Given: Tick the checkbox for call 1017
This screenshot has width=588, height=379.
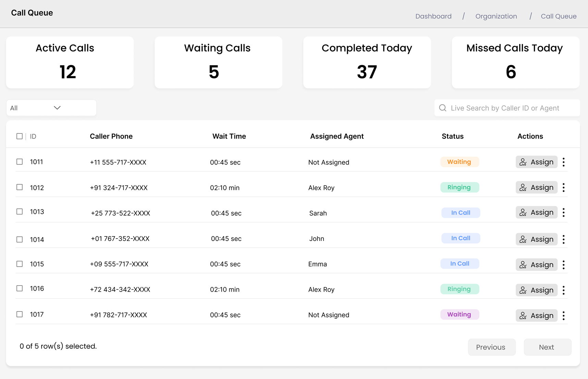Looking at the screenshot, I should point(20,314).
